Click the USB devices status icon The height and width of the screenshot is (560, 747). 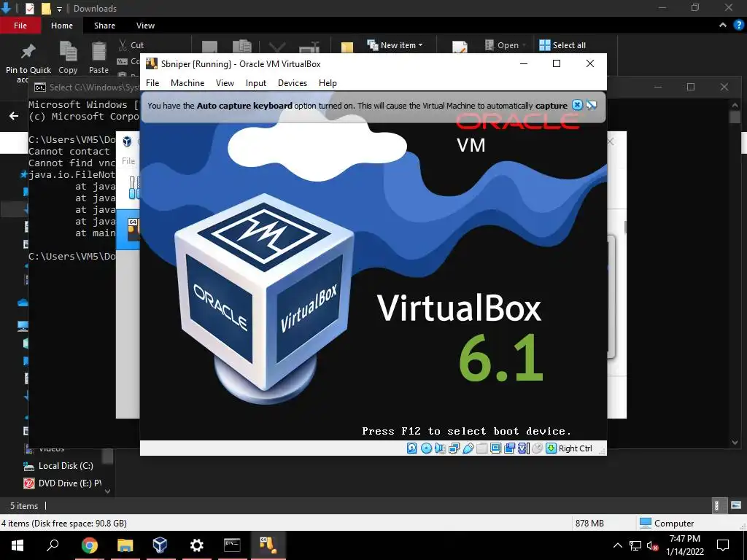pos(468,448)
